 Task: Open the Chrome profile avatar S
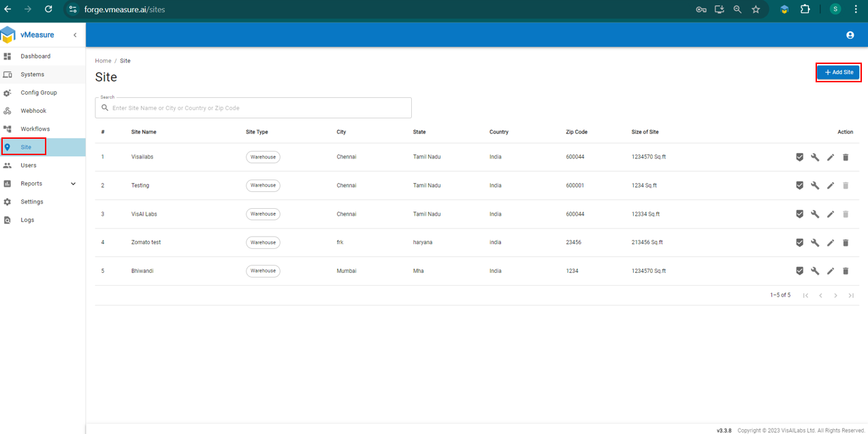pyautogui.click(x=835, y=10)
